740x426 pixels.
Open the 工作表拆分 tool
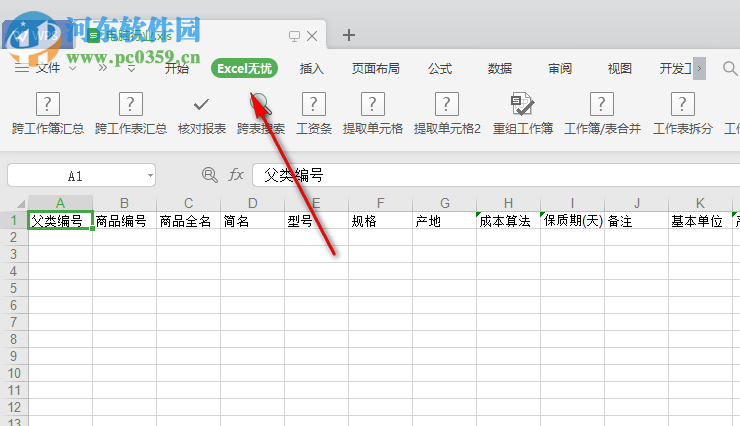point(682,113)
